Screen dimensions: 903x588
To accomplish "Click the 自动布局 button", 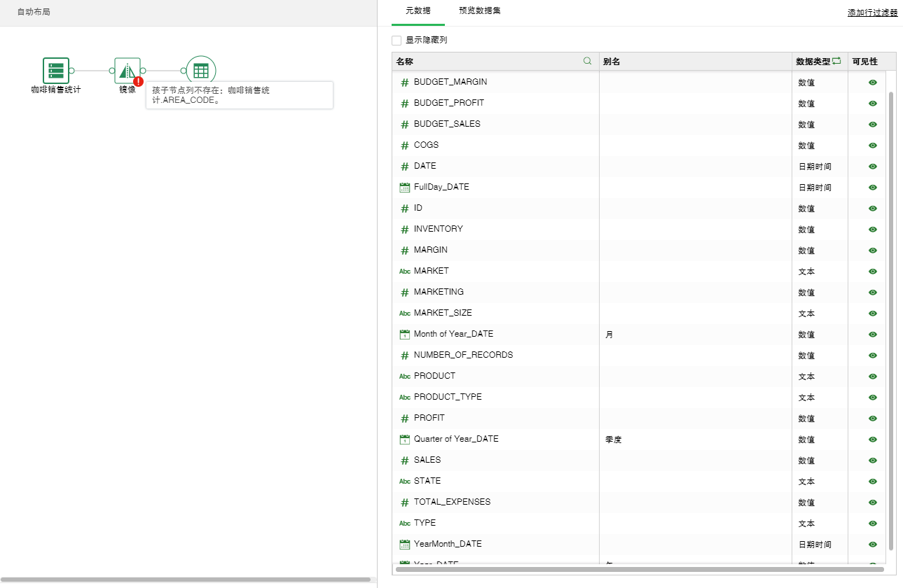I will pos(34,13).
